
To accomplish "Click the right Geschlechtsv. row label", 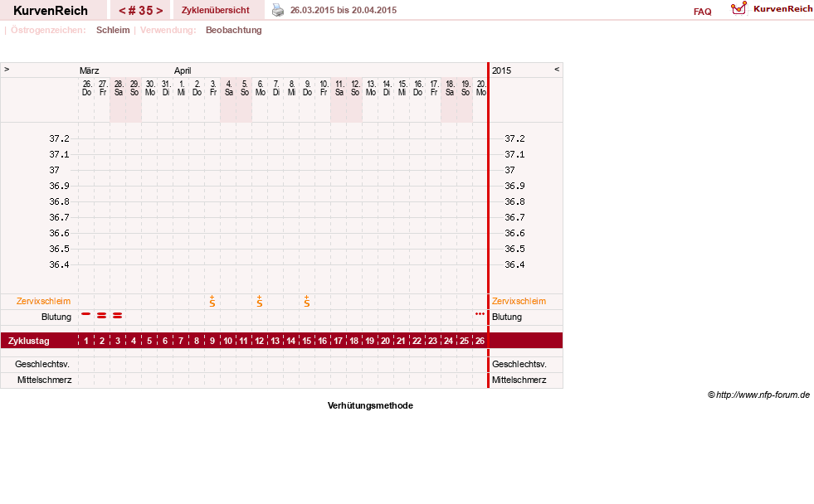I will (x=519, y=364).
